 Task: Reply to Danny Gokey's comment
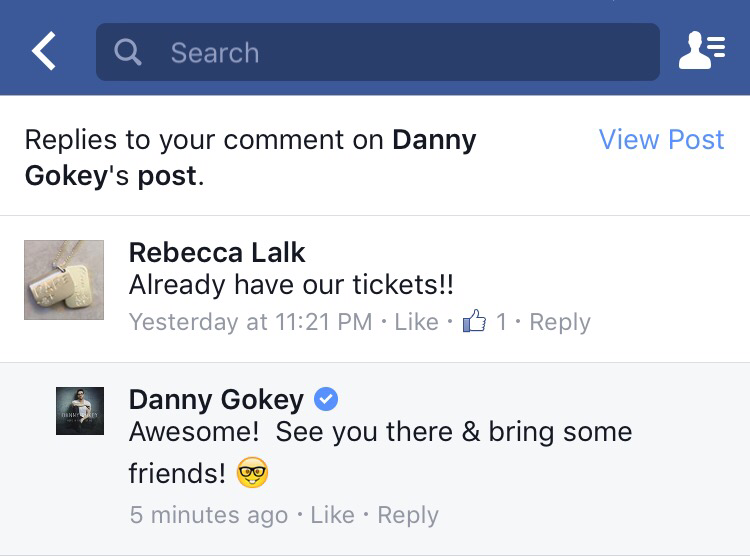click(x=408, y=515)
